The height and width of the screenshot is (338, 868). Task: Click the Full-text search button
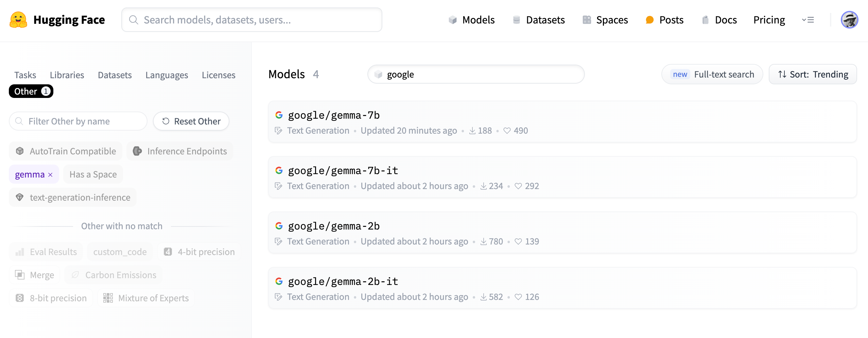712,74
